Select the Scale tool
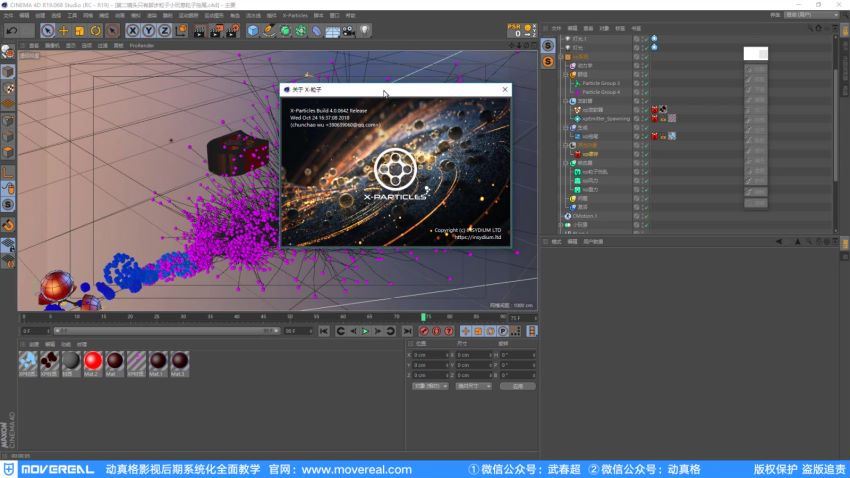The width and height of the screenshot is (850, 478). coord(80,31)
